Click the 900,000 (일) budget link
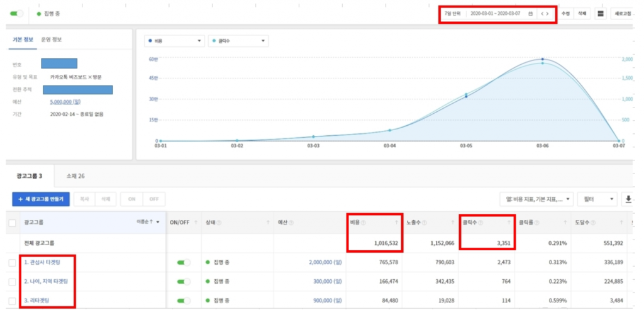 [327, 301]
